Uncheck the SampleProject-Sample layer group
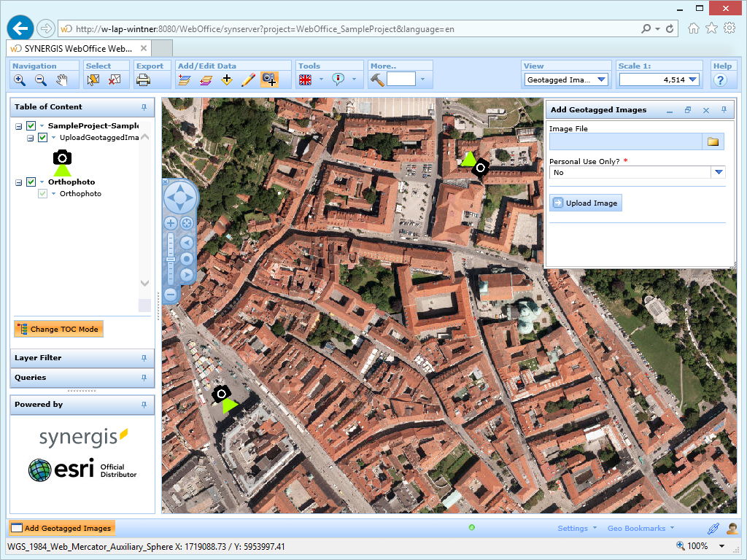747x560 pixels. click(31, 126)
